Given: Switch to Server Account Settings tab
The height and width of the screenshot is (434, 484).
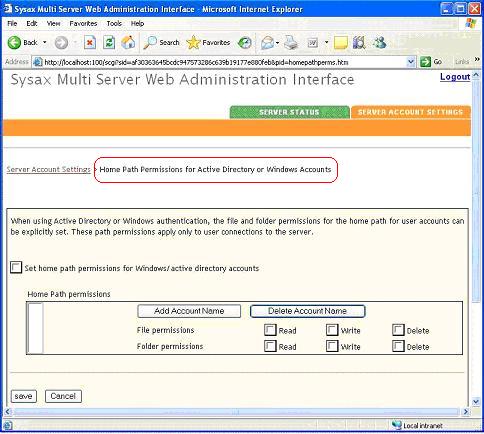Looking at the screenshot, I should [410, 112].
